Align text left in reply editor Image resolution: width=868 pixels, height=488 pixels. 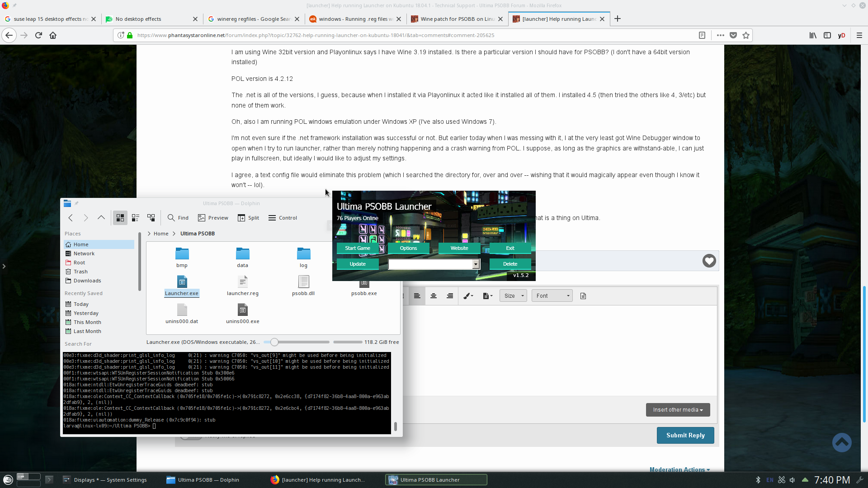click(417, 296)
